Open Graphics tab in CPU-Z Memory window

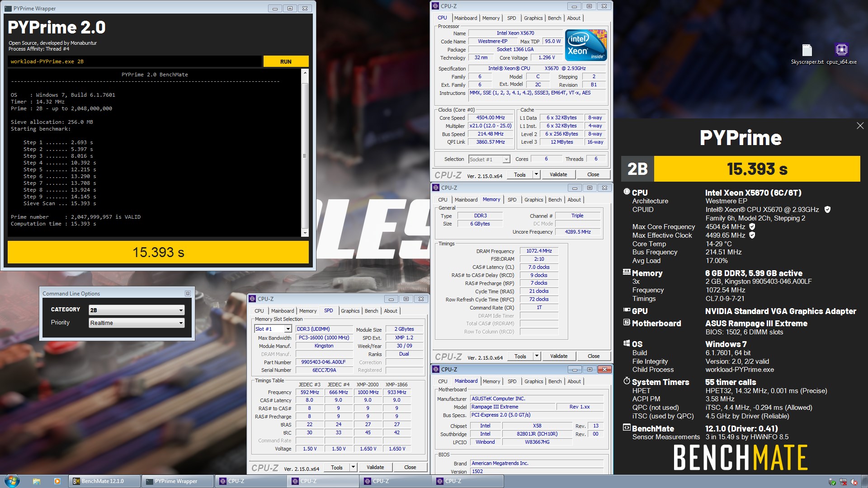[533, 200]
